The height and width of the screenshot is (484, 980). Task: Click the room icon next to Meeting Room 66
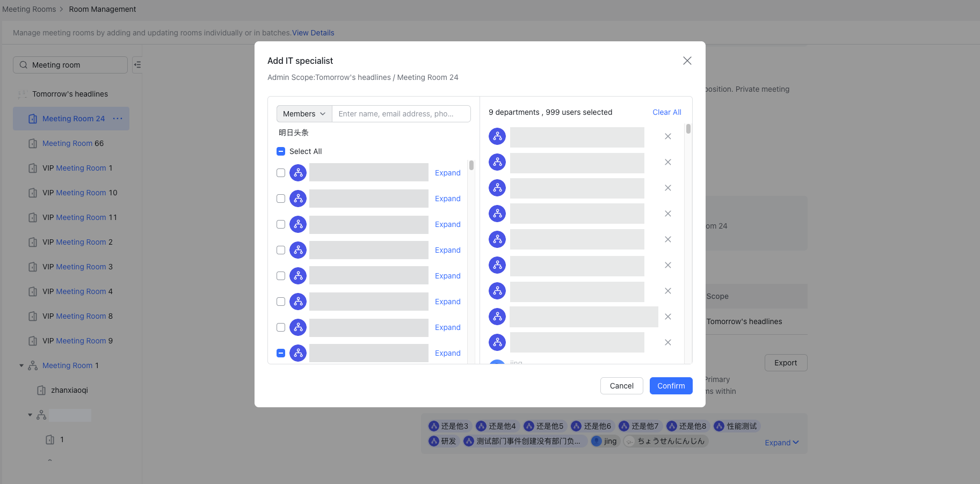pyautogui.click(x=33, y=143)
